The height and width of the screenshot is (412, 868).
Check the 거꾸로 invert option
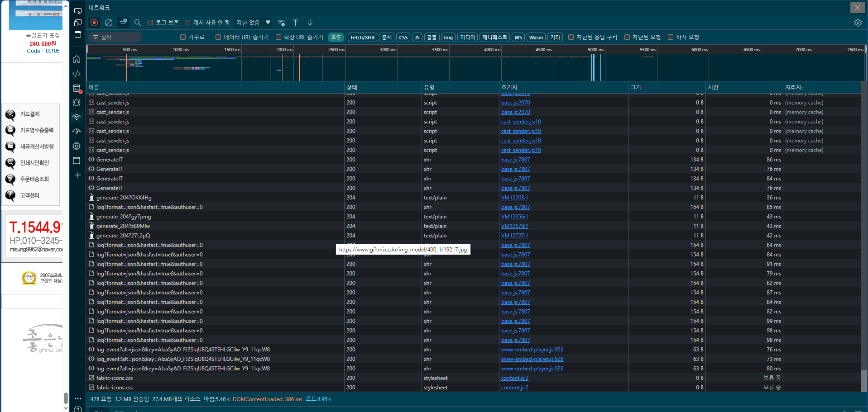[x=183, y=37]
